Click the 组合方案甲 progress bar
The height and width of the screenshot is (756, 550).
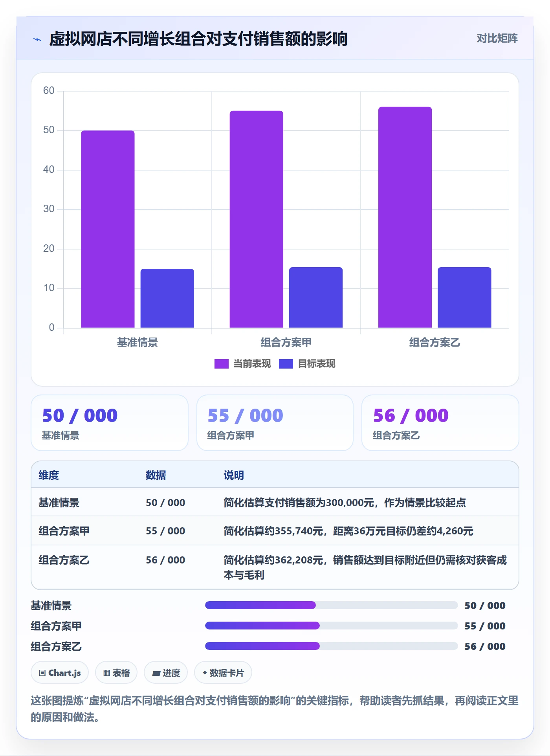click(x=331, y=626)
